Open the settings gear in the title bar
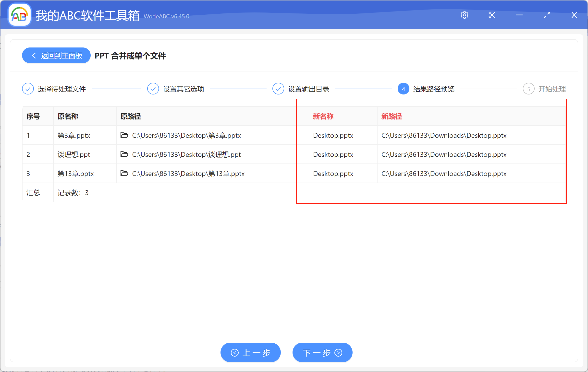The width and height of the screenshot is (588, 372). 465,15
